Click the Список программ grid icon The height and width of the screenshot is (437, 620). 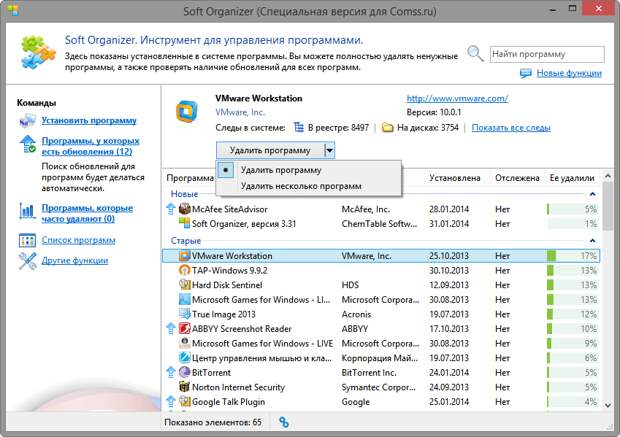point(27,240)
